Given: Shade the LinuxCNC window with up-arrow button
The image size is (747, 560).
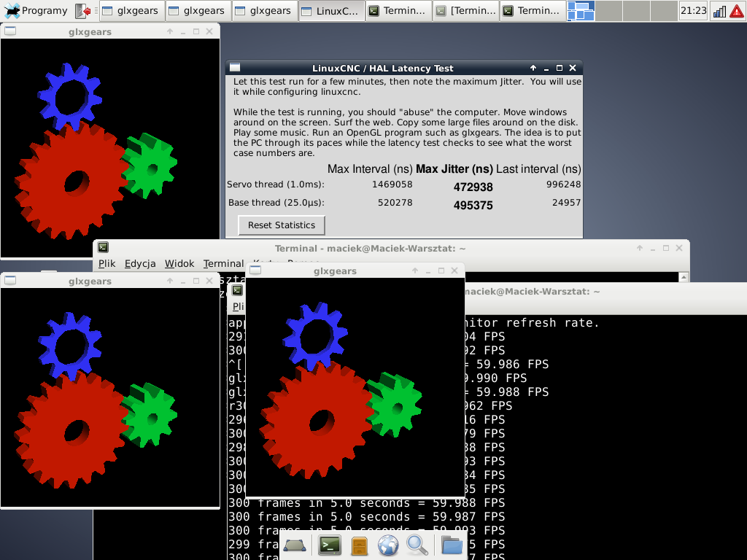Looking at the screenshot, I should point(533,68).
